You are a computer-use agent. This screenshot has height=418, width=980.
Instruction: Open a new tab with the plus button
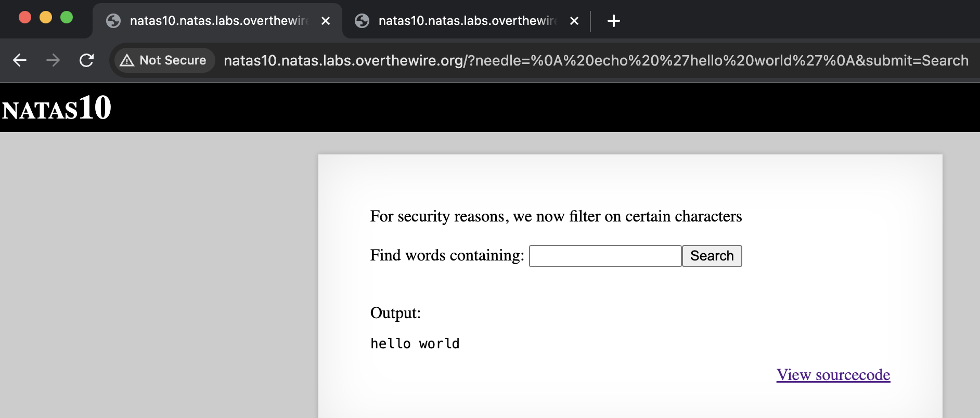pyautogui.click(x=614, y=21)
